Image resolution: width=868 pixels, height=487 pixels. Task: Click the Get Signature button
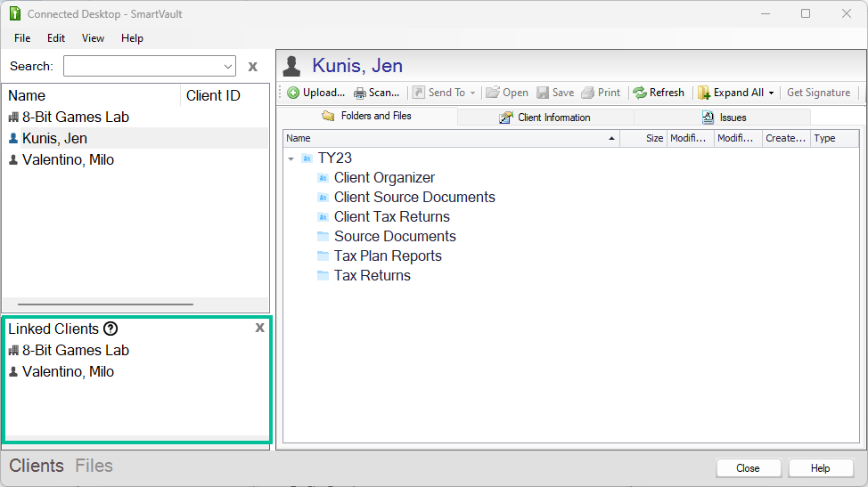[x=819, y=93]
